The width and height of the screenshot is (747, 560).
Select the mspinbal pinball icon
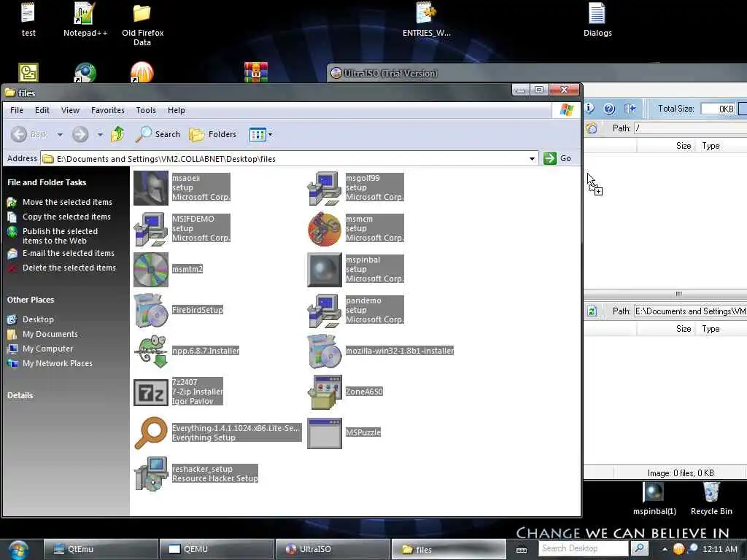325,270
